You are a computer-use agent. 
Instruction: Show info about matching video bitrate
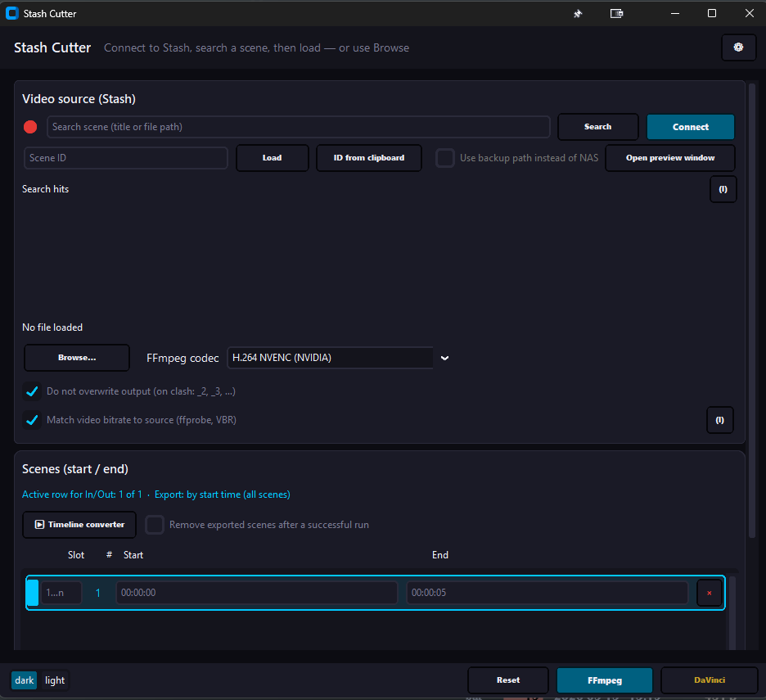pos(719,420)
